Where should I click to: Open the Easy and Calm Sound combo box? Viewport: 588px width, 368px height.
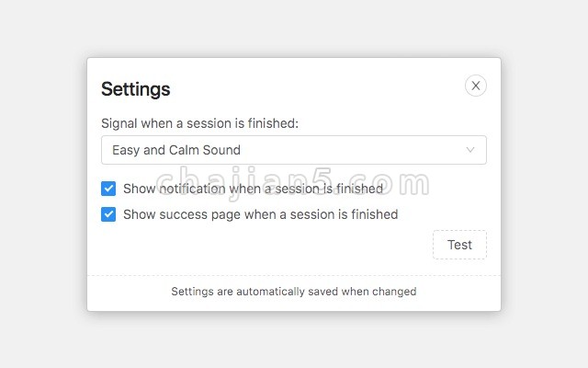(294, 150)
